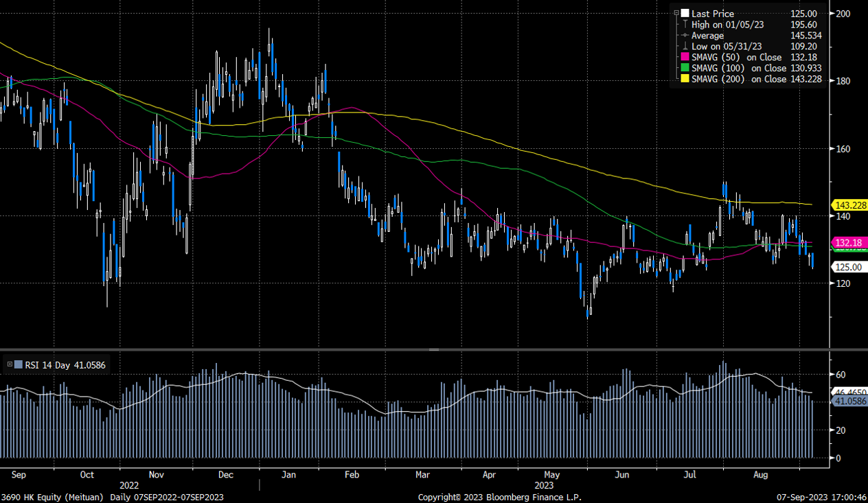Toggle visibility of the SMAVG (200) line
The image size is (868, 503).
pos(685,78)
